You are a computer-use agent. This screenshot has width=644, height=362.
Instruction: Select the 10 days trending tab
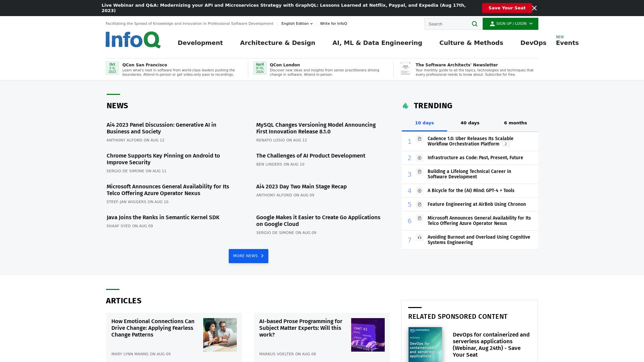coord(424,123)
